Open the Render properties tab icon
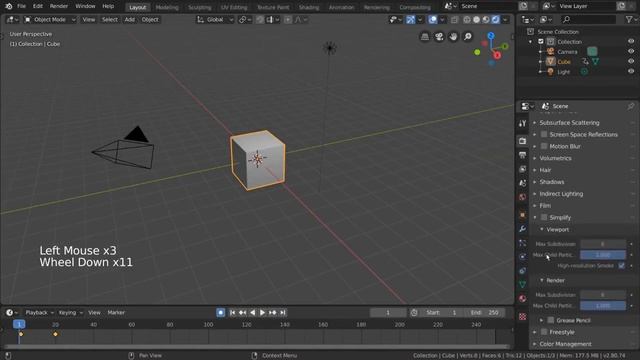Image resolution: width=640 pixels, height=360 pixels. pos(522,141)
